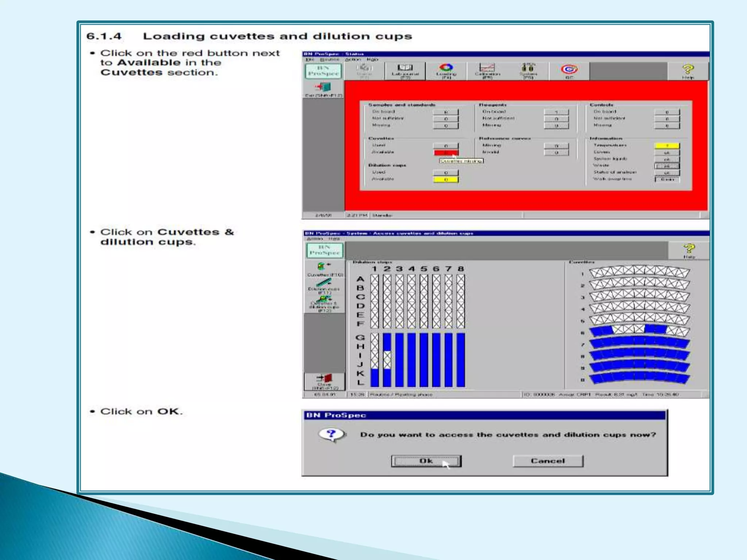This screenshot has width=747, height=560.
Task: Open the Routine menu in Status window
Action: 329,59
